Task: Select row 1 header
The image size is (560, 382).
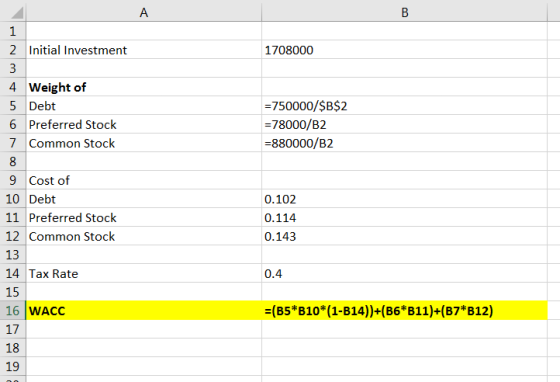Action: [x=13, y=31]
